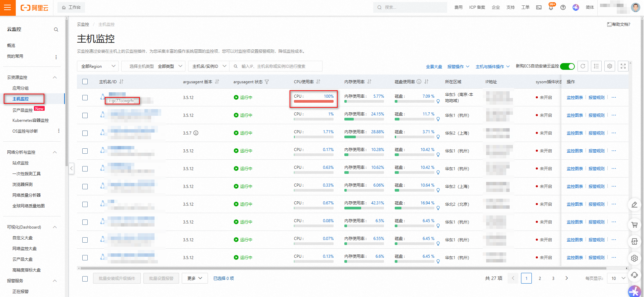Open the 更多 dropdown at bottom

pos(195,278)
